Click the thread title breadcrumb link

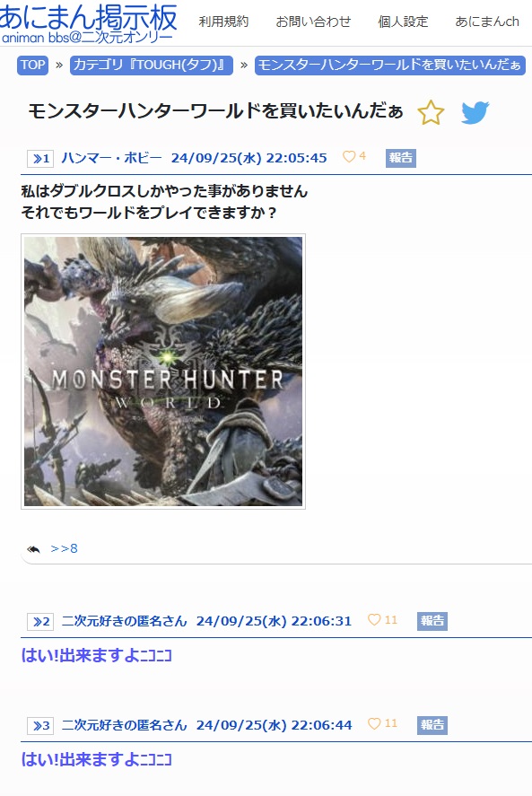tap(390, 65)
